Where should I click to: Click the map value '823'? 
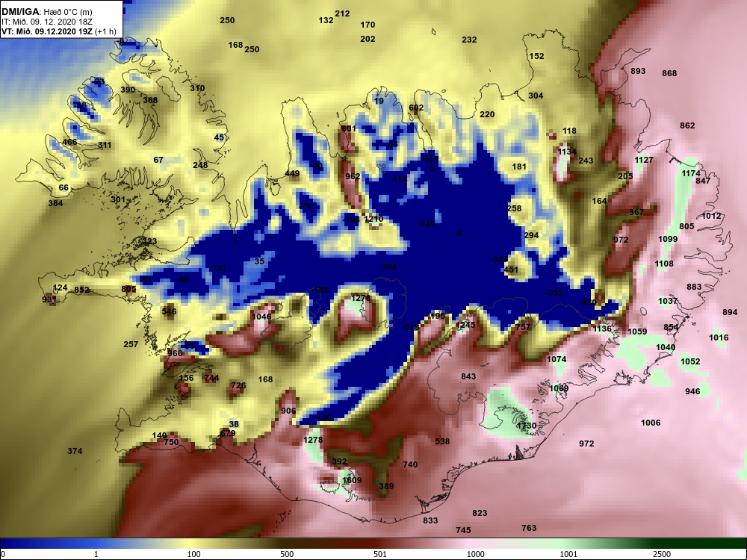pos(480,513)
